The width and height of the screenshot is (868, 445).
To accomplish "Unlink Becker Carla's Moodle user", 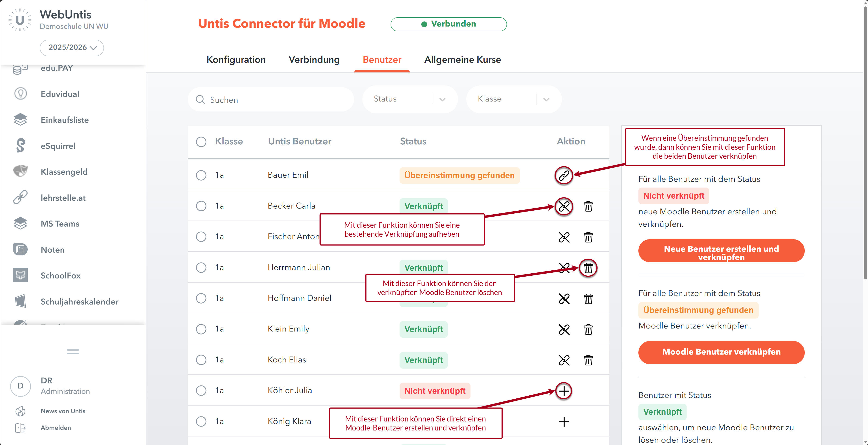I will (x=564, y=206).
